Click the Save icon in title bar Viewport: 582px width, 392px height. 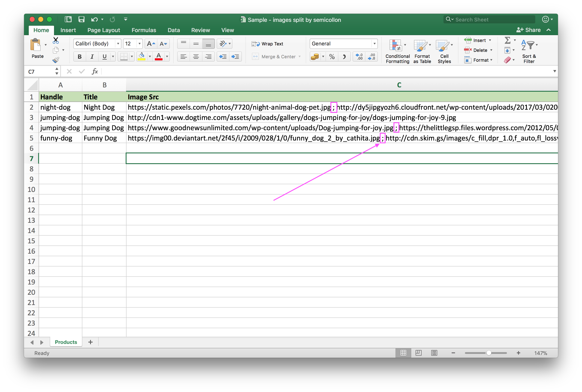pos(81,19)
